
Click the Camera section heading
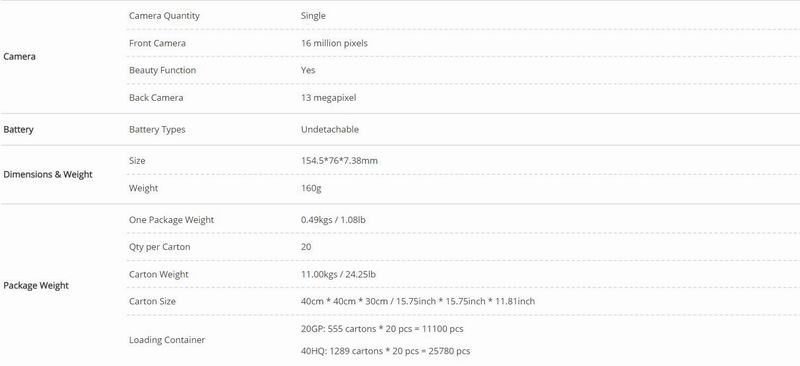point(19,57)
